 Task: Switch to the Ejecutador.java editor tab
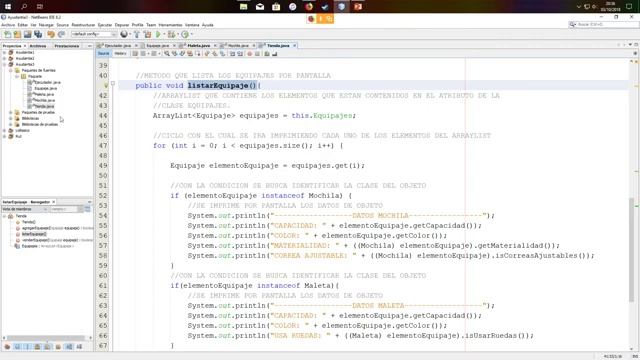point(118,45)
